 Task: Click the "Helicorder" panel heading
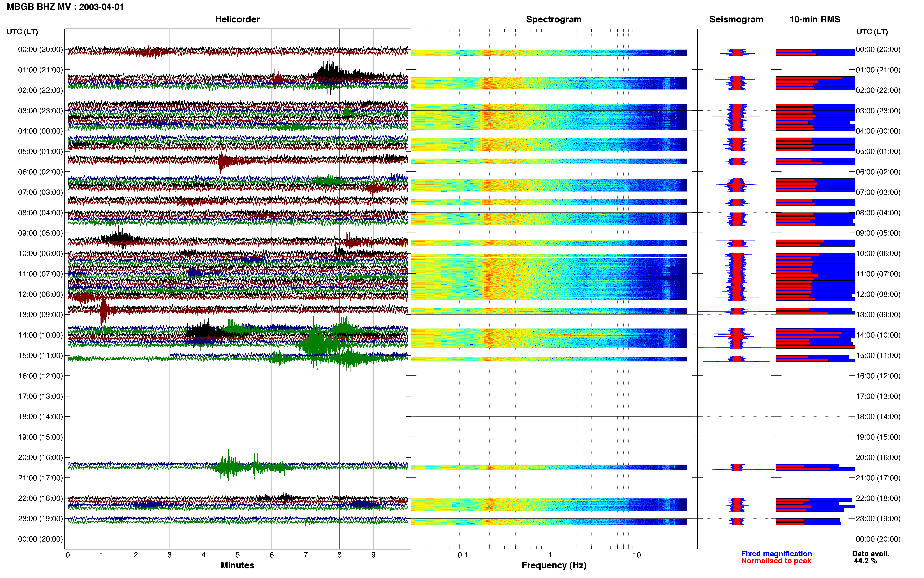pyautogui.click(x=237, y=19)
